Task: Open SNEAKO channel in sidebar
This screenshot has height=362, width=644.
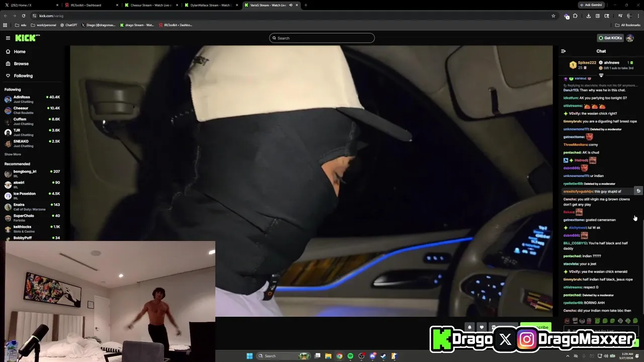Action: coord(32,143)
